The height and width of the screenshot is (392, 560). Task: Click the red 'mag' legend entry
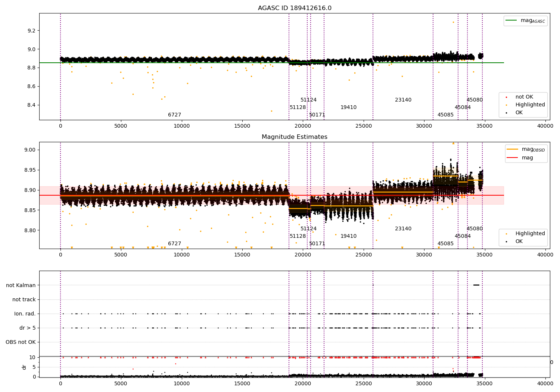pos(520,158)
